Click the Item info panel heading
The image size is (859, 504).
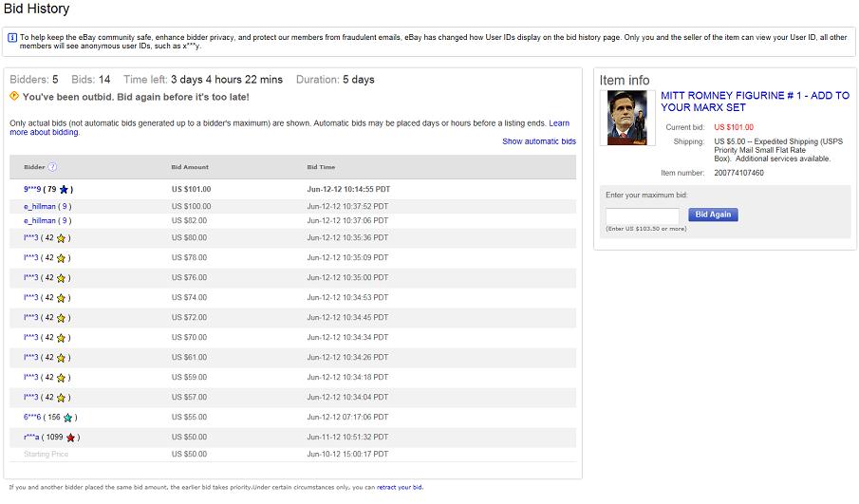[625, 81]
